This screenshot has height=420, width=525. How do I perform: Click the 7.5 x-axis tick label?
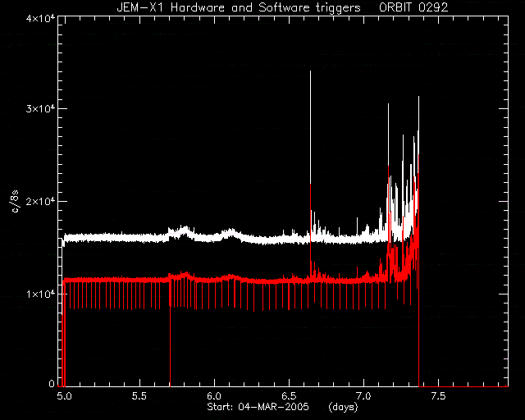pos(439,396)
